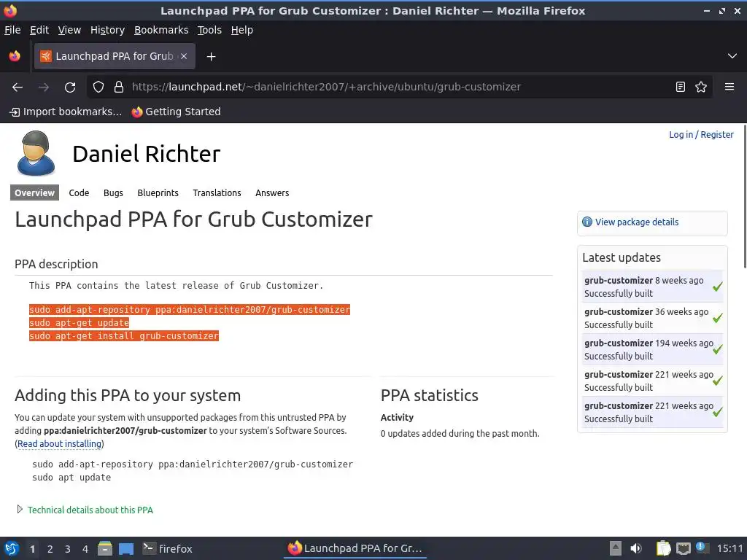The height and width of the screenshot is (560, 747).
Task: Click the info icon beside View package details
Action: tap(587, 222)
